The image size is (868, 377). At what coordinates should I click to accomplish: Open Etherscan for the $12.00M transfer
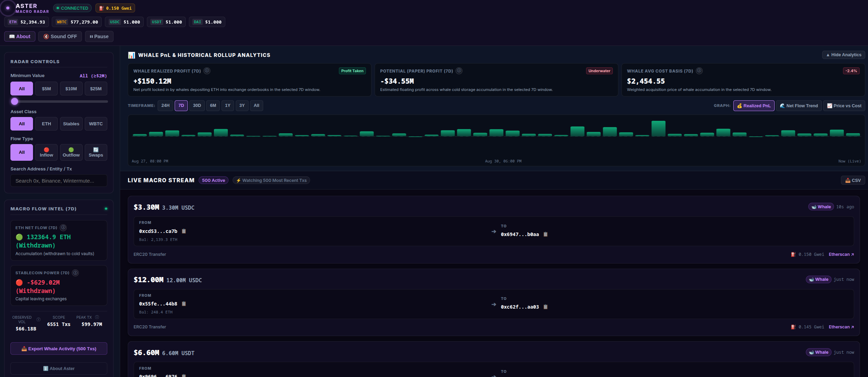point(841,327)
